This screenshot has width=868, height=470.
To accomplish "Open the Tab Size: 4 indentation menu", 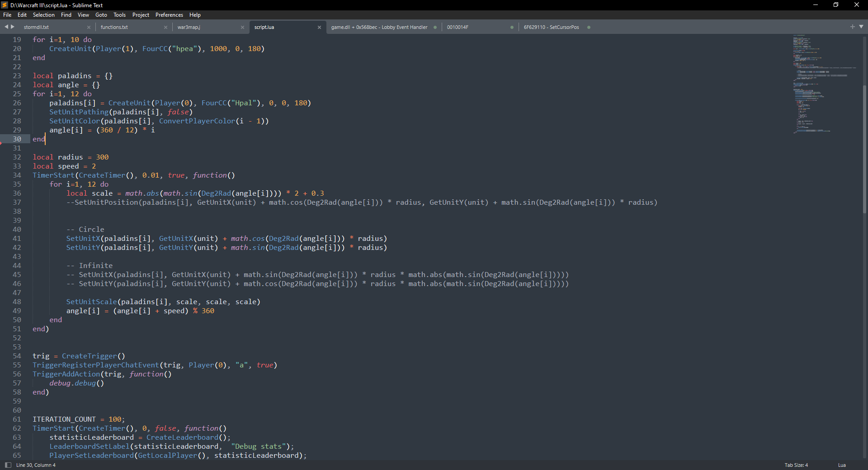I will tap(796, 465).
